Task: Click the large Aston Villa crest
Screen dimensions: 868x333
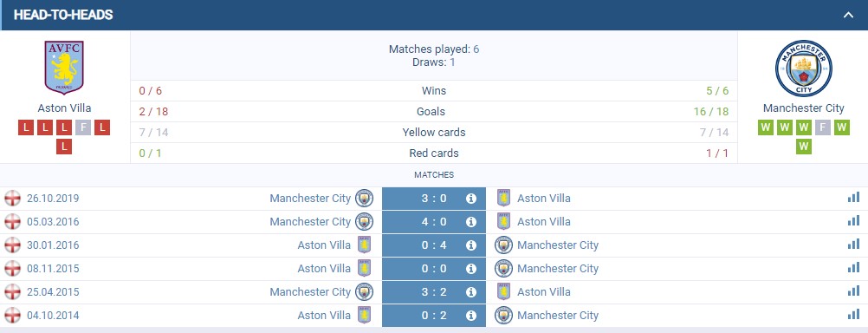Action: (x=64, y=67)
